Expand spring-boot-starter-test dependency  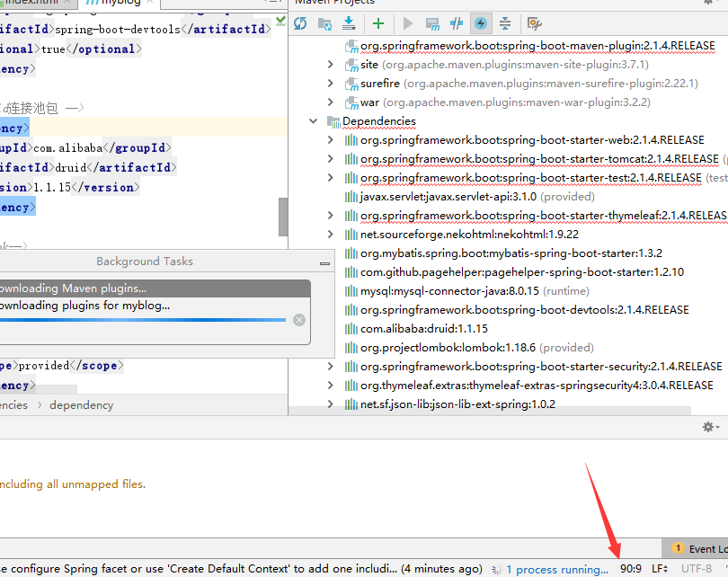[x=330, y=177]
